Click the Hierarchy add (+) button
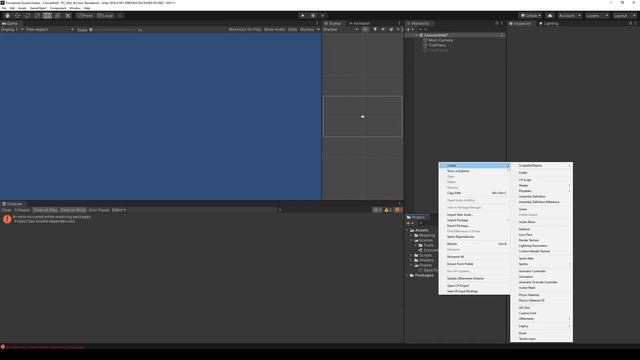Screen dimensions: 640x360 click(409, 29)
